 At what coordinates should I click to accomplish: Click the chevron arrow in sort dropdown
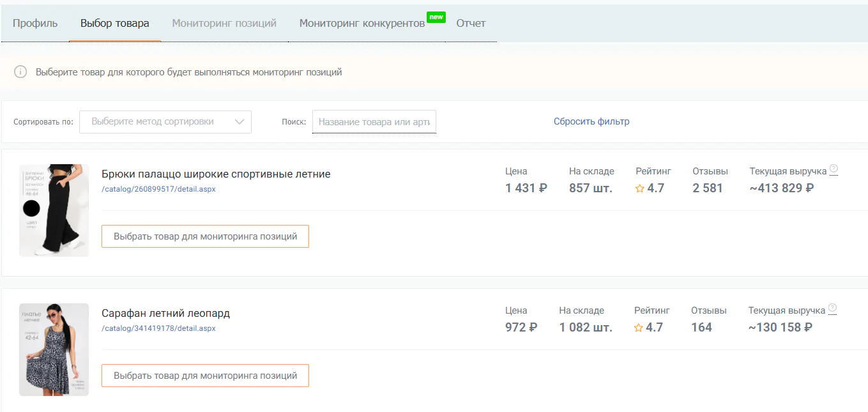(240, 121)
